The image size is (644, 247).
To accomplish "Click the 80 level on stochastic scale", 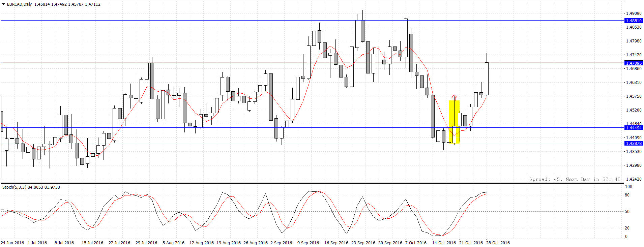I will (627, 195).
